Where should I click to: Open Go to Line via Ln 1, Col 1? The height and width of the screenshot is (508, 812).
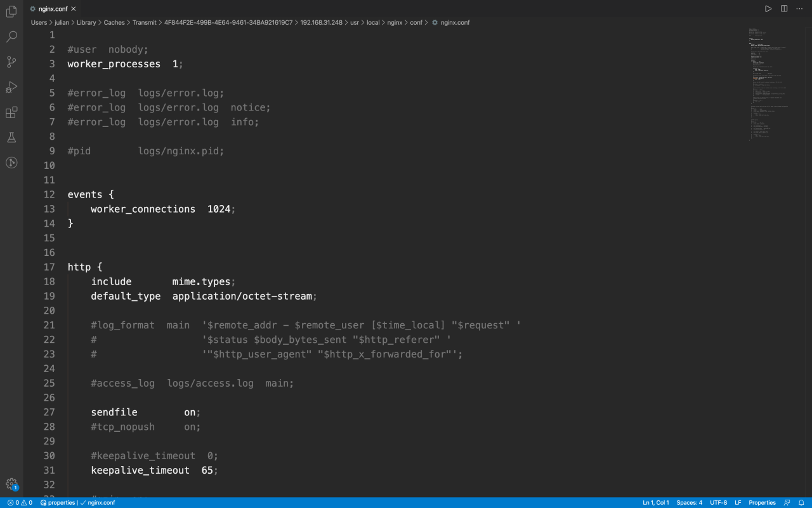click(x=656, y=503)
